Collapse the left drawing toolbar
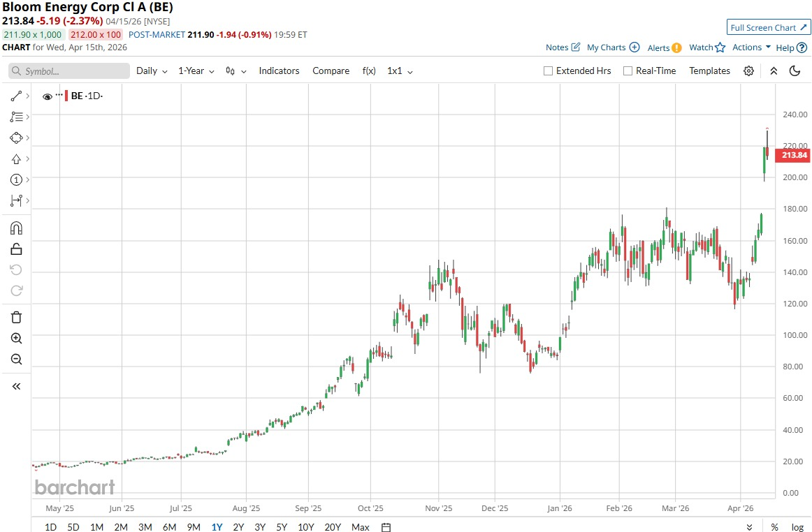This screenshot has width=812, height=532. point(17,386)
